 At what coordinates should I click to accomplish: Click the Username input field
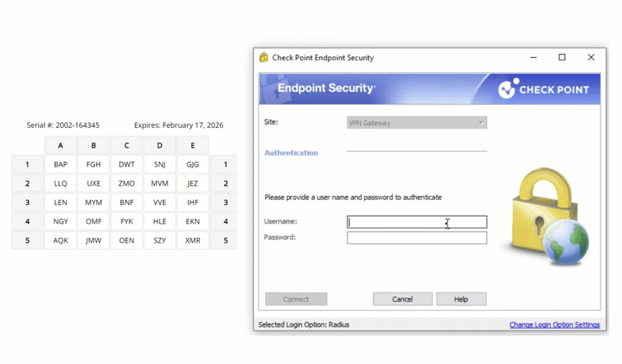tap(417, 222)
